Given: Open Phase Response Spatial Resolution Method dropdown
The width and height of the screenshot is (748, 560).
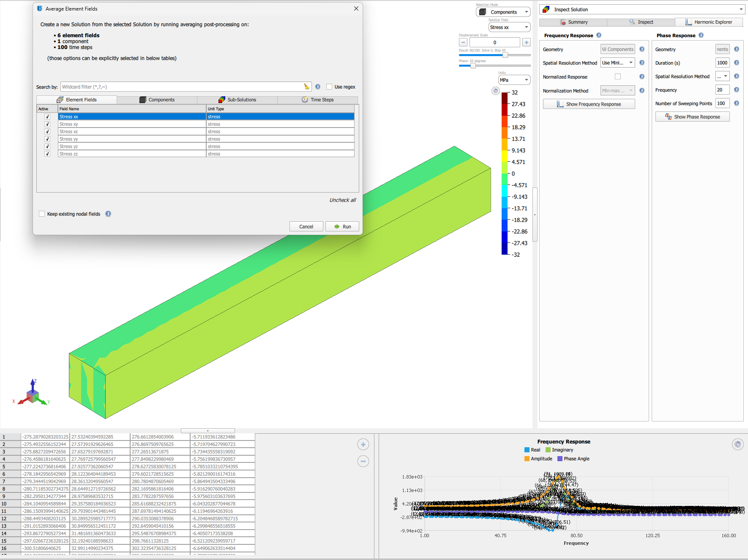Looking at the screenshot, I should click(723, 76).
